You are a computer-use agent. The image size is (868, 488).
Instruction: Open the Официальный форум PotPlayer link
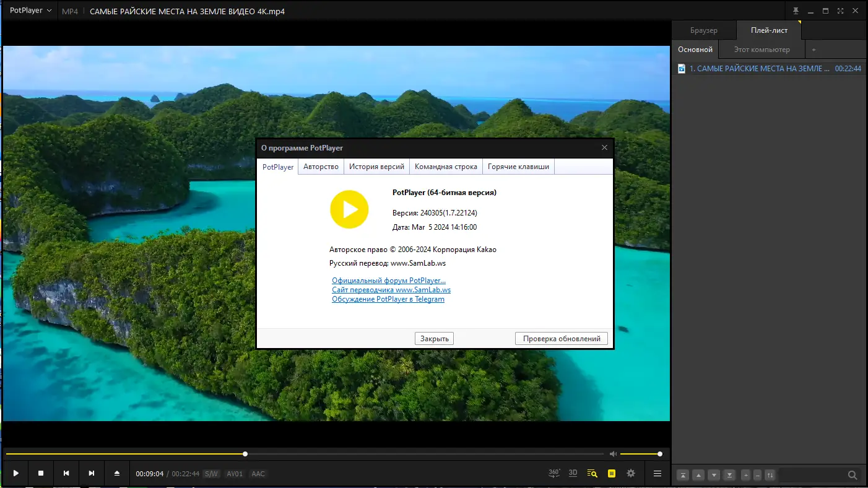[389, 281]
